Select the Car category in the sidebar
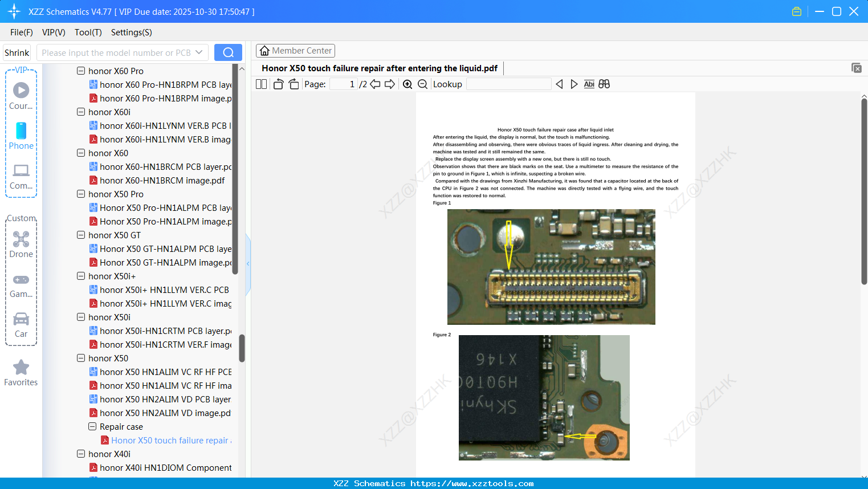 click(x=21, y=324)
